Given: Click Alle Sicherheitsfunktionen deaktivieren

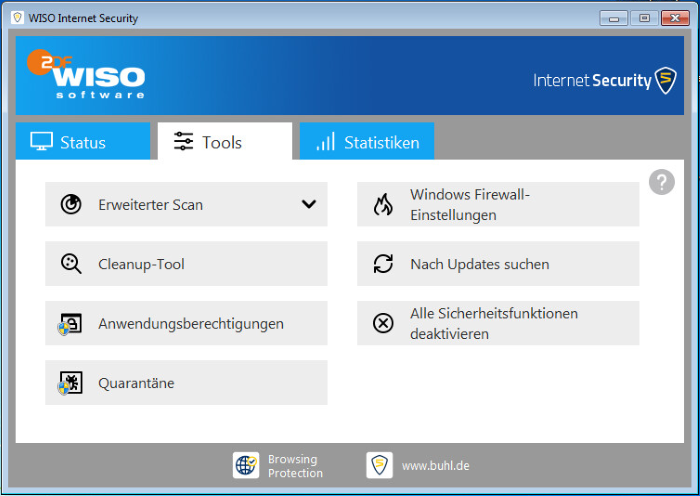Looking at the screenshot, I should pyautogui.click(x=498, y=323).
